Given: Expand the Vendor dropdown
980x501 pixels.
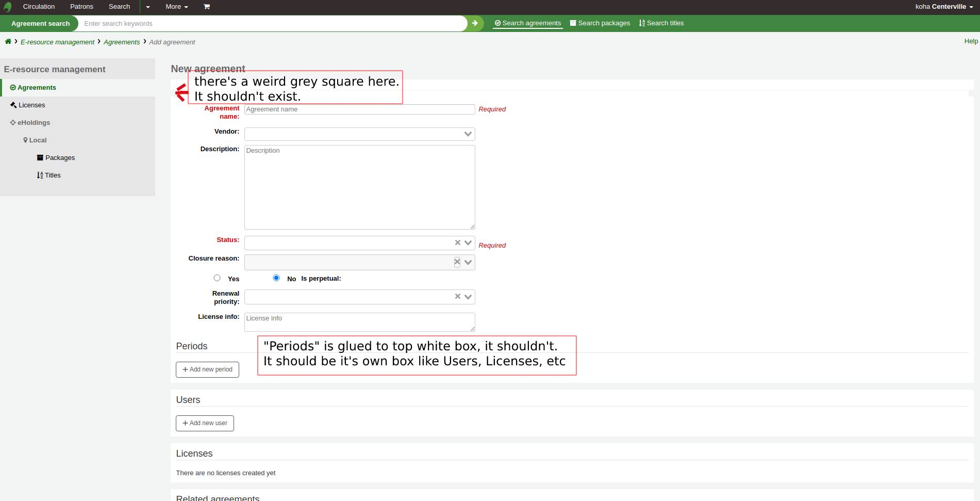Looking at the screenshot, I should [468, 134].
